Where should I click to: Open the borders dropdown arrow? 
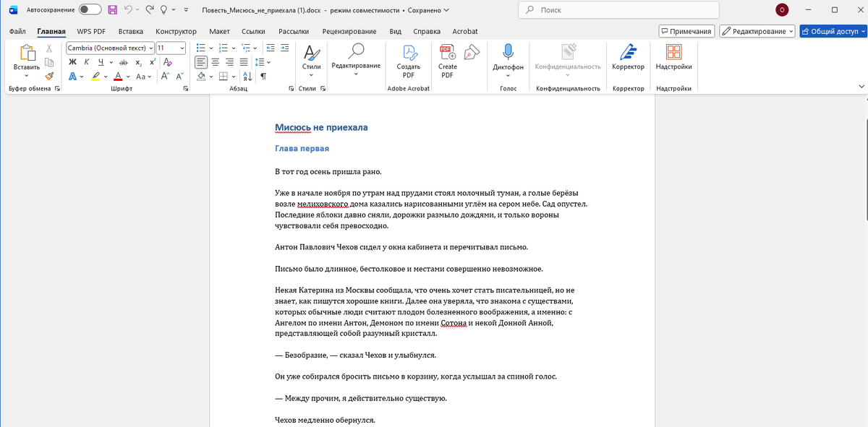[235, 77]
